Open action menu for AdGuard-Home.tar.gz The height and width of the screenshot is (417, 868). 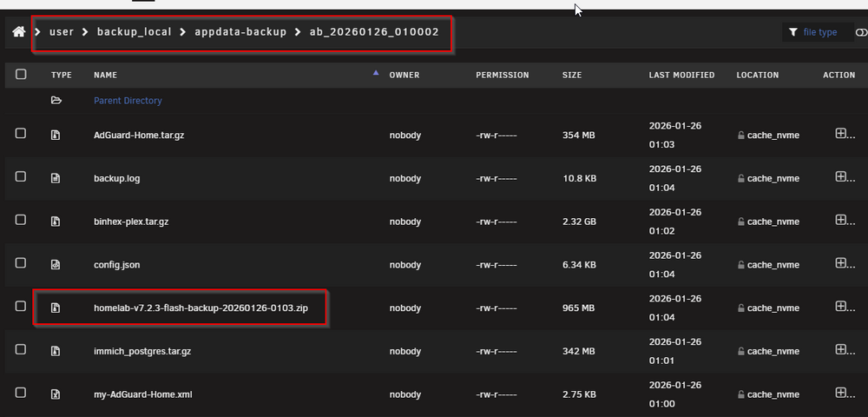pos(845,134)
